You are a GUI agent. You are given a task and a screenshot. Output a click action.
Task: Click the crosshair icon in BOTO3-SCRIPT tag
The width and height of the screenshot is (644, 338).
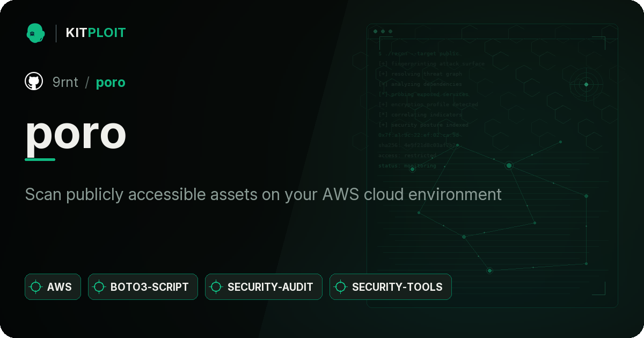point(99,287)
